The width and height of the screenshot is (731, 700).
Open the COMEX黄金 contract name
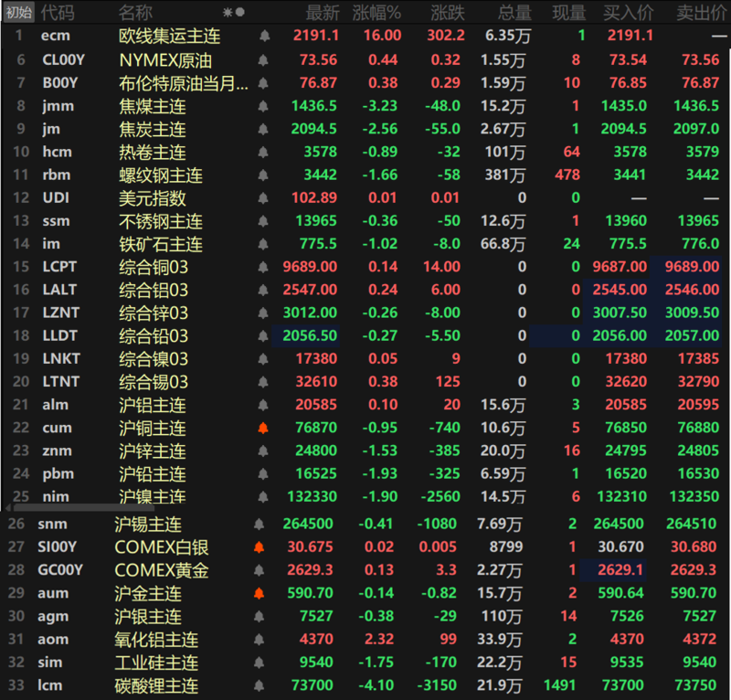[161, 570]
